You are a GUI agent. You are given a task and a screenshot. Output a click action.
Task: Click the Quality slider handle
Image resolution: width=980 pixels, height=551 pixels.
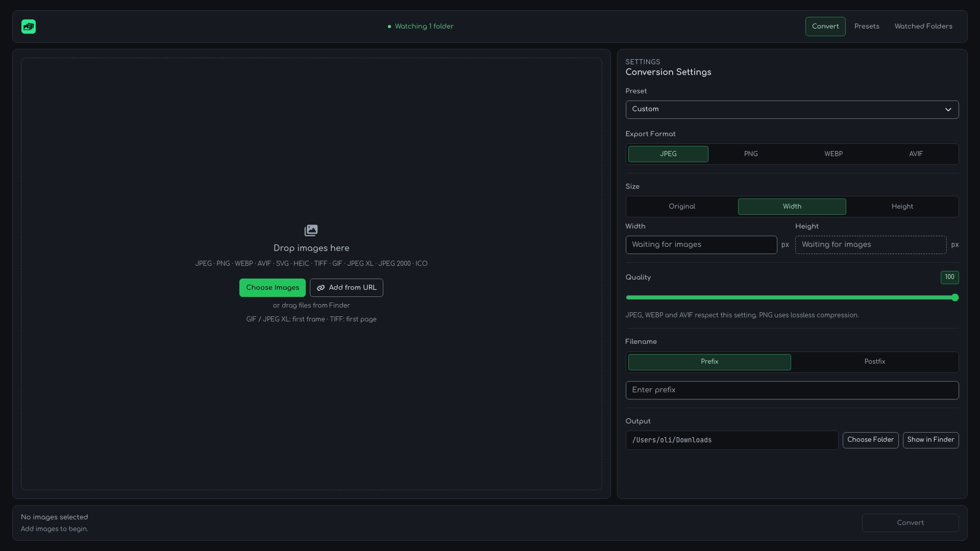tap(955, 297)
